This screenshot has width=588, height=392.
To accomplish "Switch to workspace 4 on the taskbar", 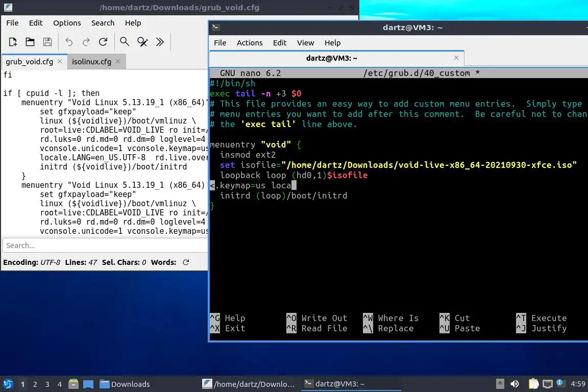I will coord(60,384).
